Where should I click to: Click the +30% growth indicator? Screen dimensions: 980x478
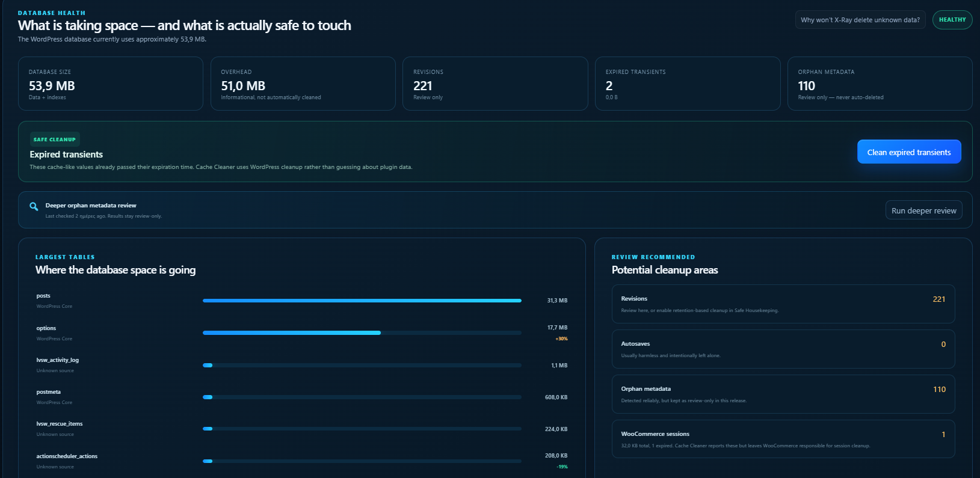[x=561, y=339]
